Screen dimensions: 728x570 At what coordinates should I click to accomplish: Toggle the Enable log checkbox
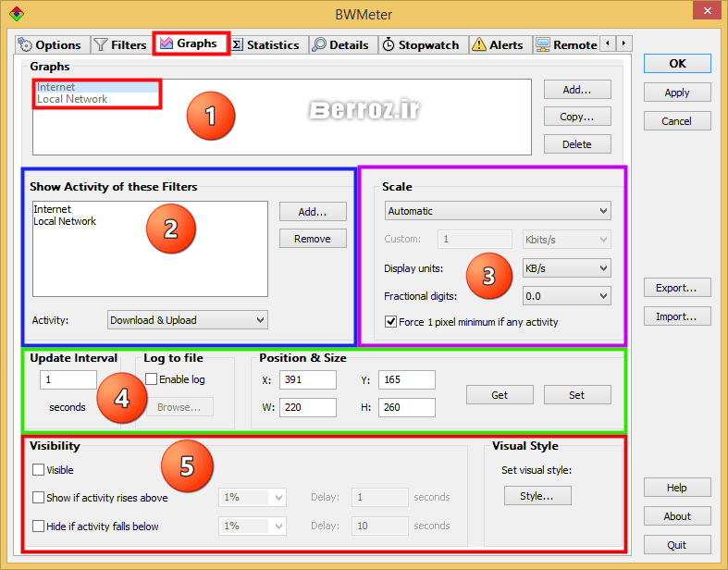pyautogui.click(x=152, y=379)
